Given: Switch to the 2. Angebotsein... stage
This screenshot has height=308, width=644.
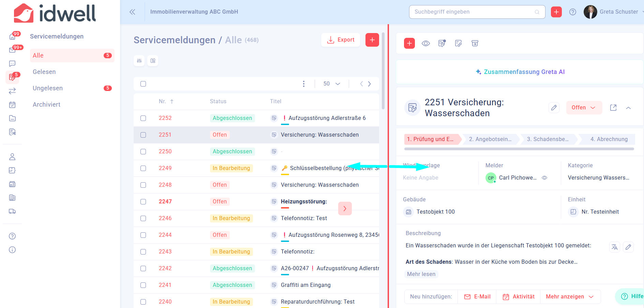Looking at the screenshot, I should [x=490, y=139].
